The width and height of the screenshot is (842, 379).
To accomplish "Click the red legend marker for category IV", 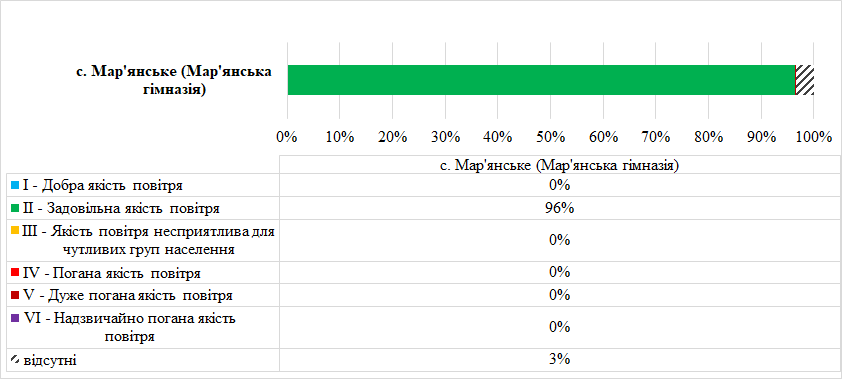I will (14, 273).
